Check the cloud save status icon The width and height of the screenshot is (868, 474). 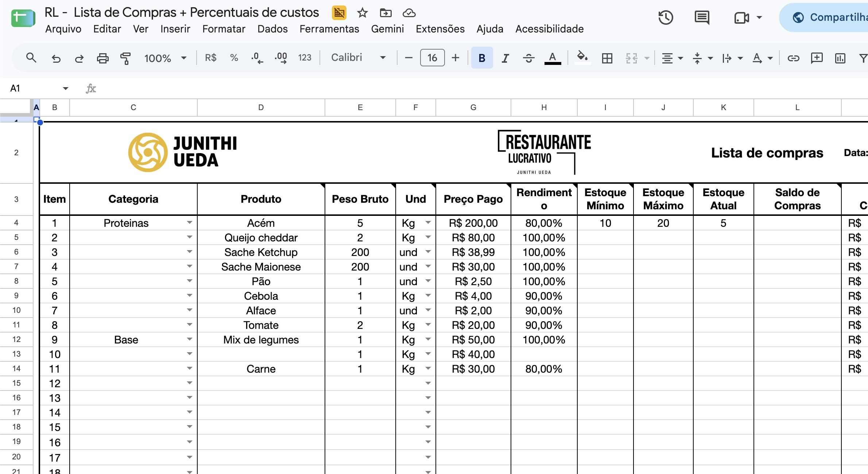(x=409, y=13)
